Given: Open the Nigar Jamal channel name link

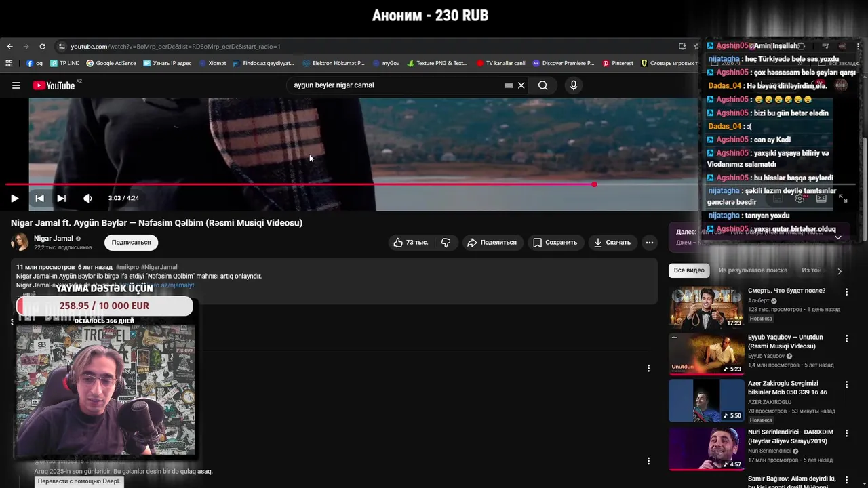Looking at the screenshot, I should pyautogui.click(x=54, y=239).
